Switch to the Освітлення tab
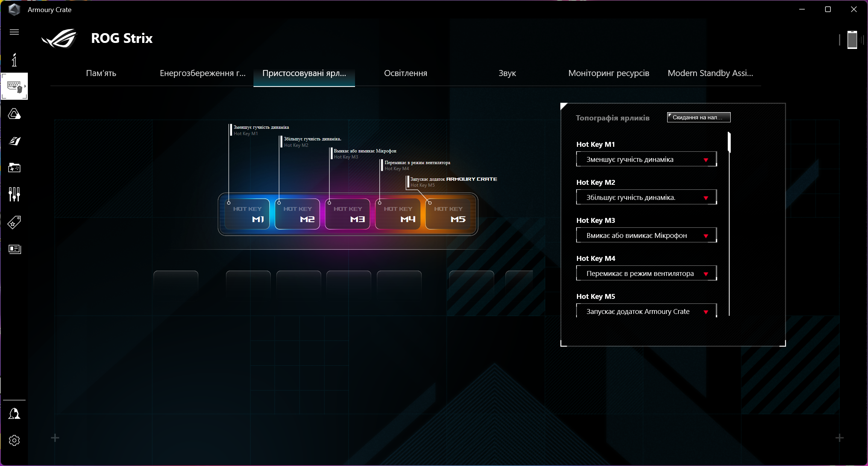The height and width of the screenshot is (466, 868). (405, 73)
